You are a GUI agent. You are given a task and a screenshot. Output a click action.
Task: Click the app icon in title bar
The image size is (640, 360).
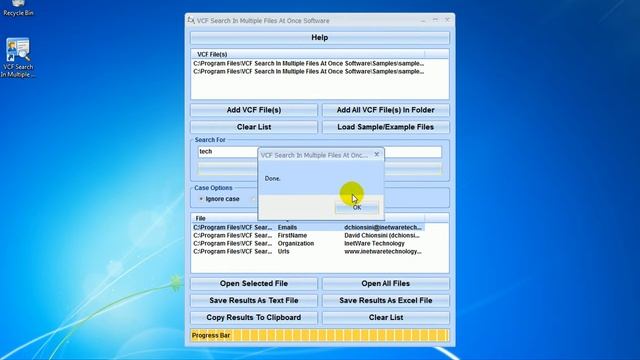[191, 20]
